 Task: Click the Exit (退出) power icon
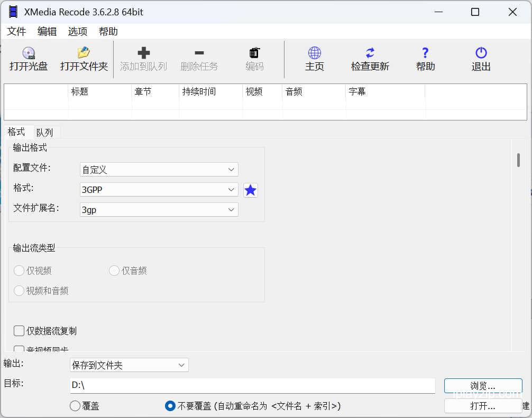pos(481,53)
